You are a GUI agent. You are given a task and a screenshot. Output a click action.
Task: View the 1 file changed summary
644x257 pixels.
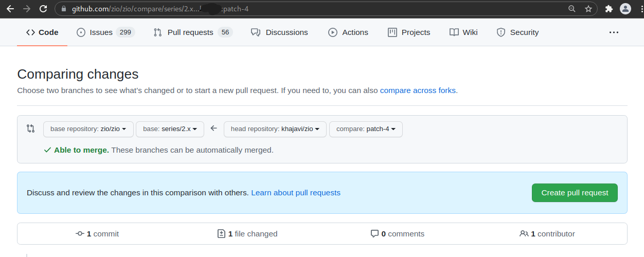247,234
